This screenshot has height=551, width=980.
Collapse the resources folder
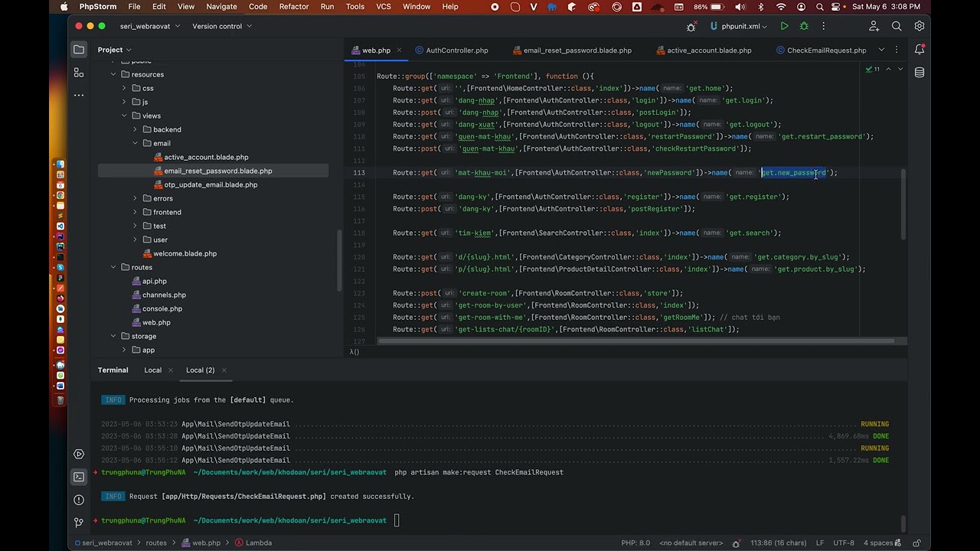(113, 74)
